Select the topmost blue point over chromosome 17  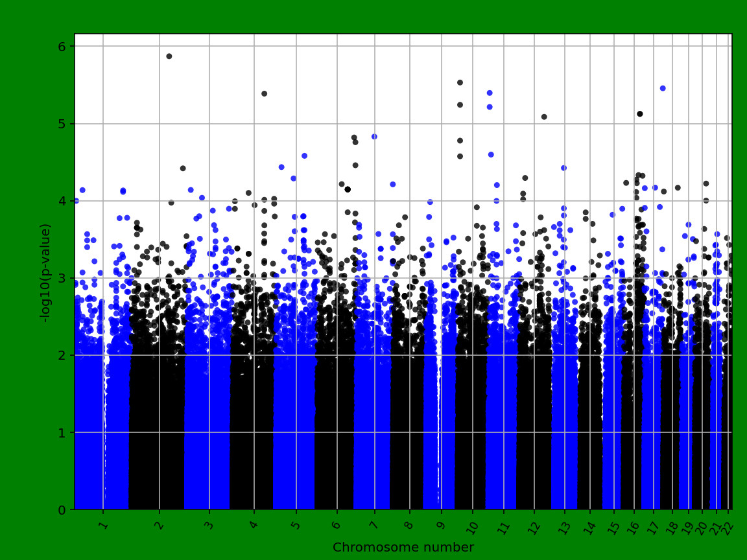pyautogui.click(x=663, y=87)
